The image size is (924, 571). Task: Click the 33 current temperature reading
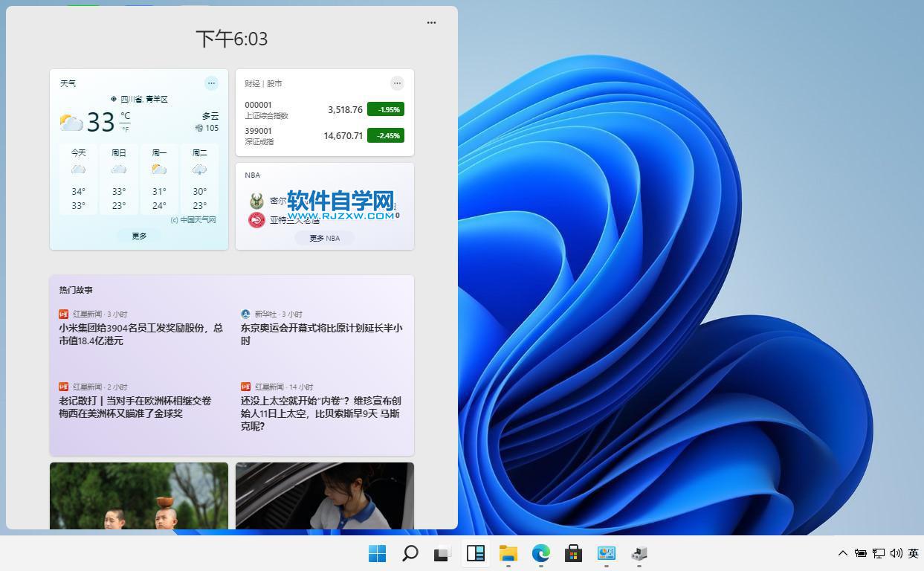[x=100, y=122]
